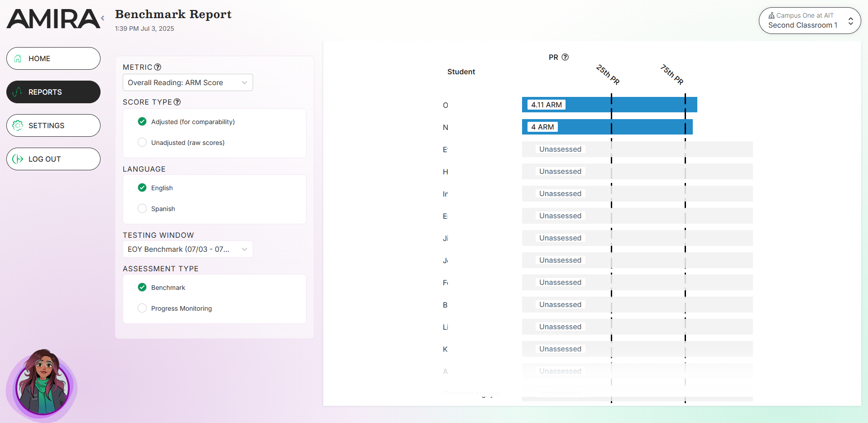Screen dimensions: 868x423
Task: Choose Spanish language option
Action: point(156,209)
